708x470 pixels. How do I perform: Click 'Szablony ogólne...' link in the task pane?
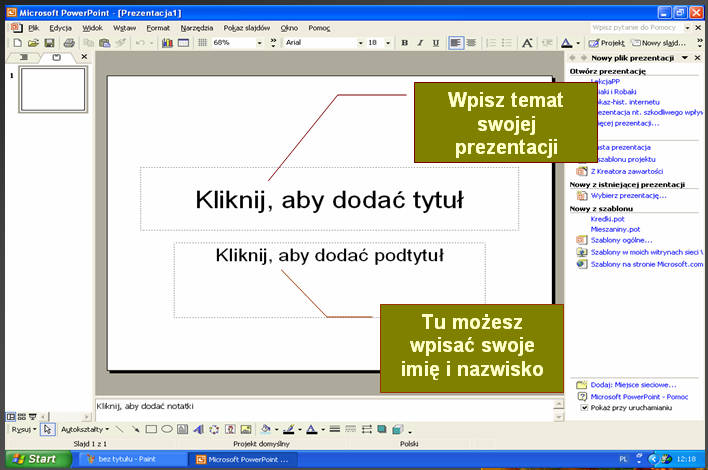pyautogui.click(x=621, y=240)
